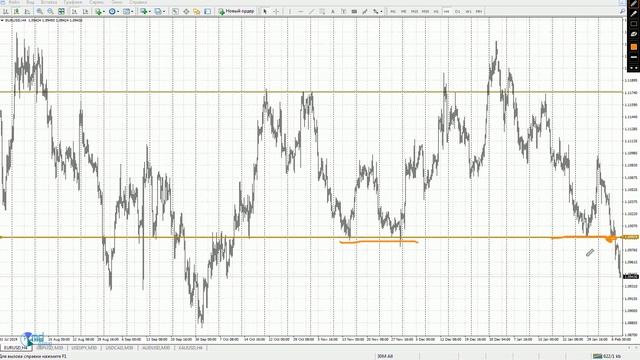Screen dimensions: 640x360
Task: Select the crosshair tool
Action: (x=276, y=11)
